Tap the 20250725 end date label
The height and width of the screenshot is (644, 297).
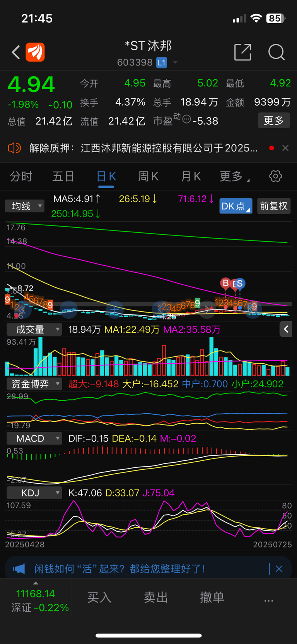point(272,544)
